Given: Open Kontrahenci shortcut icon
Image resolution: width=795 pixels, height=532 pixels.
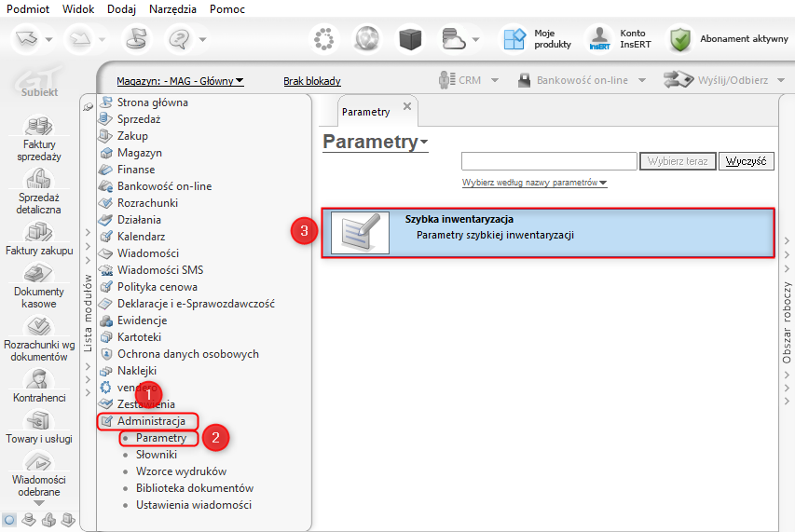Looking at the screenshot, I should pyautogui.click(x=39, y=379).
